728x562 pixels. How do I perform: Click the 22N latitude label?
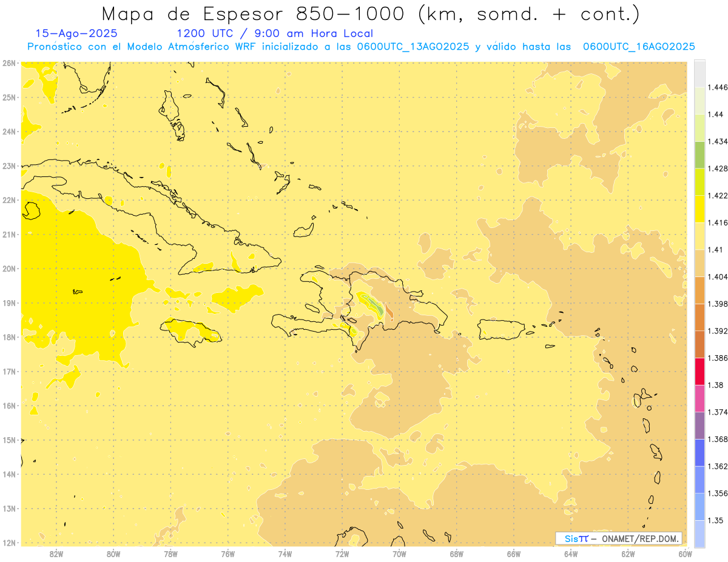pos(8,200)
